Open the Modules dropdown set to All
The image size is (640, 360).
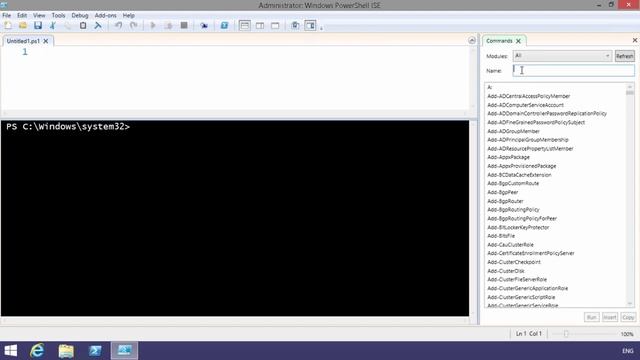tap(562, 56)
